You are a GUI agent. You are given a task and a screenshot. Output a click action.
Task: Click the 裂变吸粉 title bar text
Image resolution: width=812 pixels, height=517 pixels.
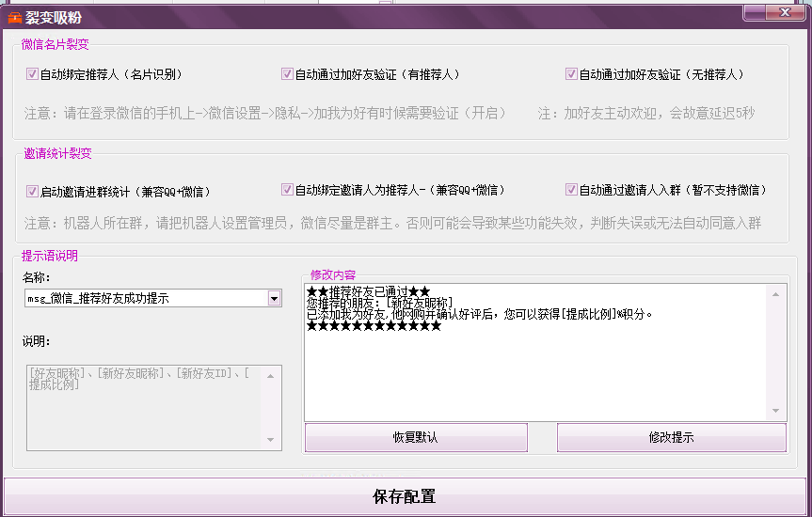56,16
